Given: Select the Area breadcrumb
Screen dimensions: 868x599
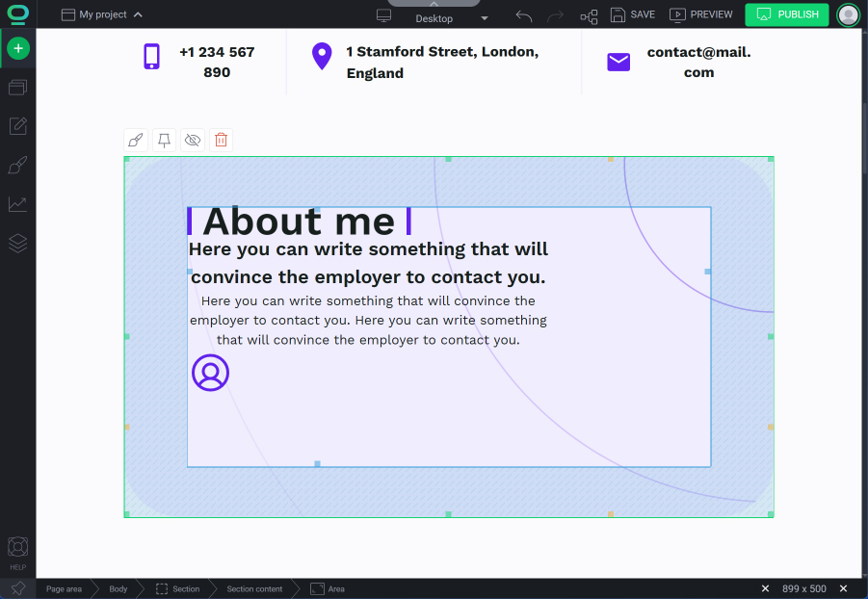Looking at the screenshot, I should [328, 589].
